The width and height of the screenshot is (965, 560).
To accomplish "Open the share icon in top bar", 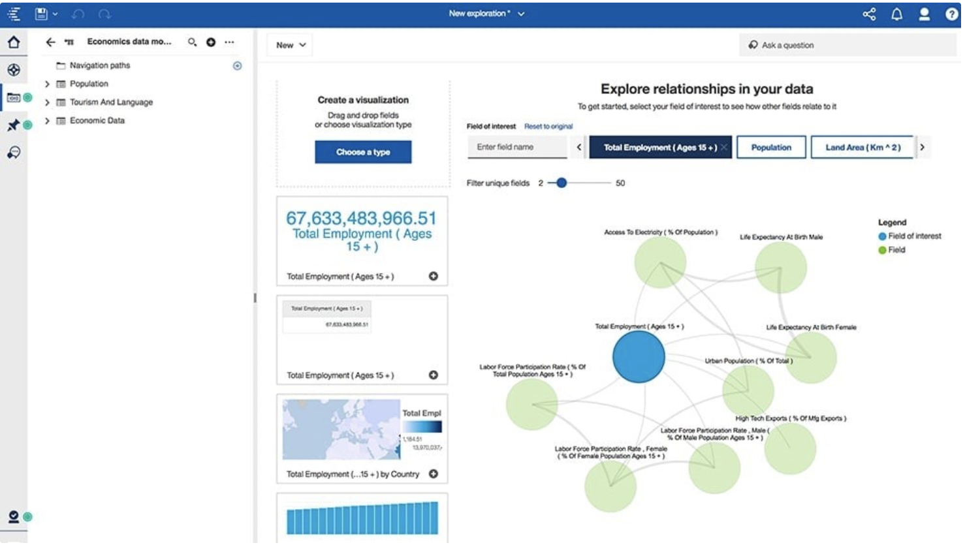I will point(869,14).
